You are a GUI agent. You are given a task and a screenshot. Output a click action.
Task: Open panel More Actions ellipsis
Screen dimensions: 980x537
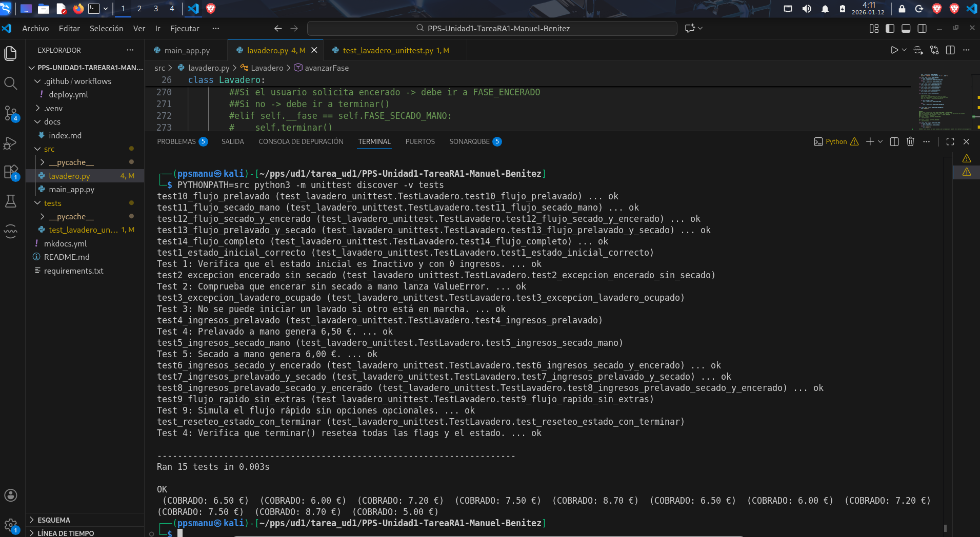[926, 141]
